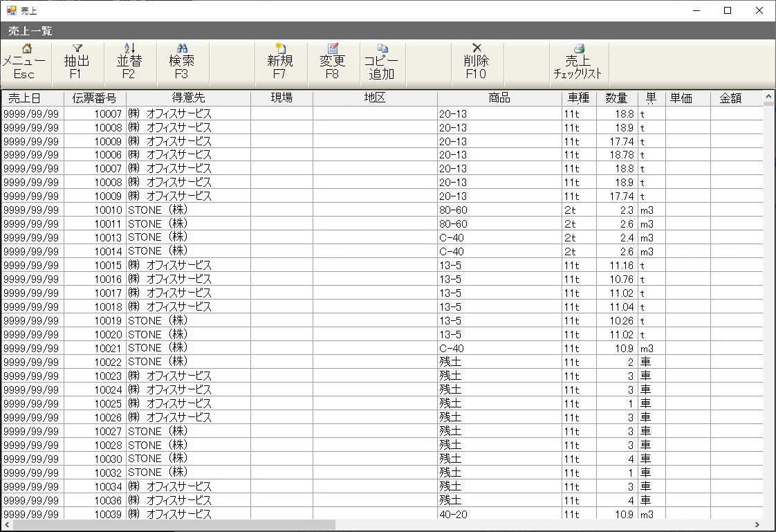776x532 pixels.
Task: Click the 並替 F2 sort icon
Action: pyautogui.click(x=129, y=62)
